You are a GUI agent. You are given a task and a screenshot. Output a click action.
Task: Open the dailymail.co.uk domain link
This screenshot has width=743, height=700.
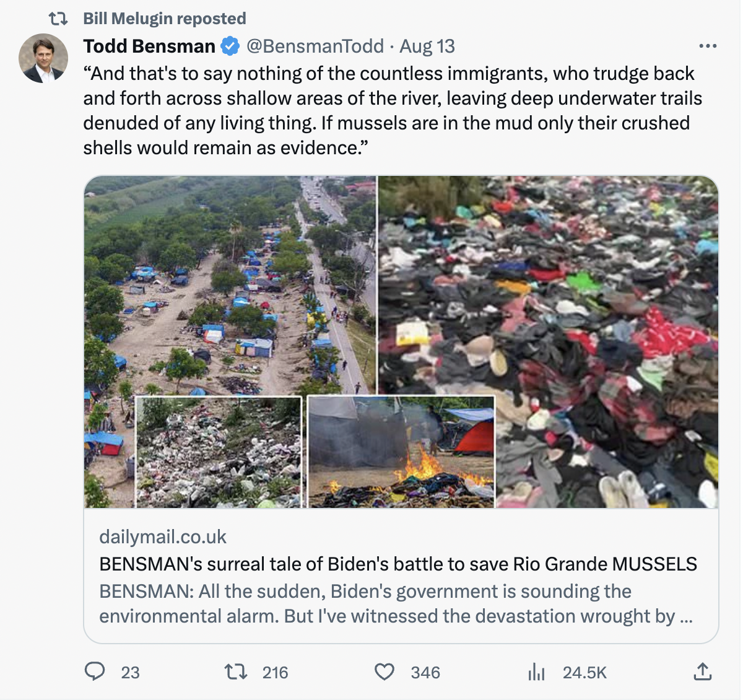163,536
